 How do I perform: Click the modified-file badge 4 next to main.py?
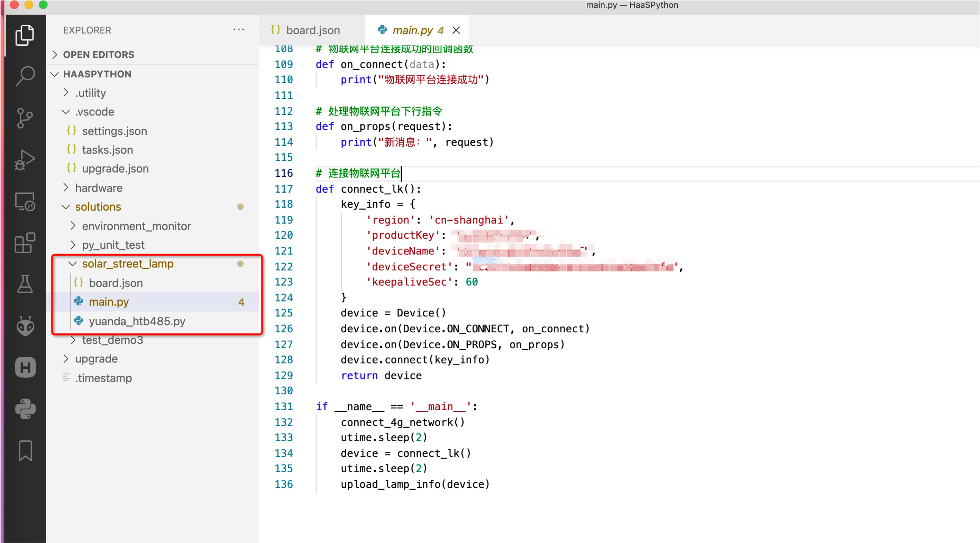241,302
